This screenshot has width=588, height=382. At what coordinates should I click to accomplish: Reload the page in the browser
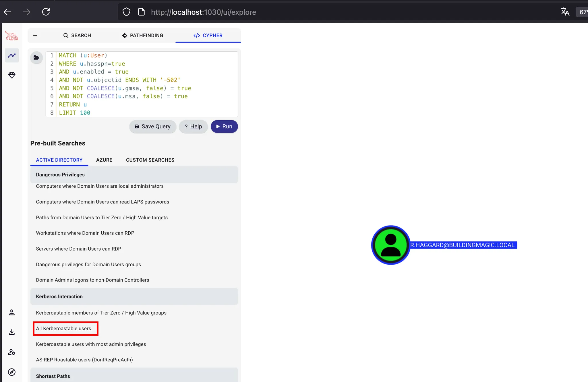pos(46,12)
